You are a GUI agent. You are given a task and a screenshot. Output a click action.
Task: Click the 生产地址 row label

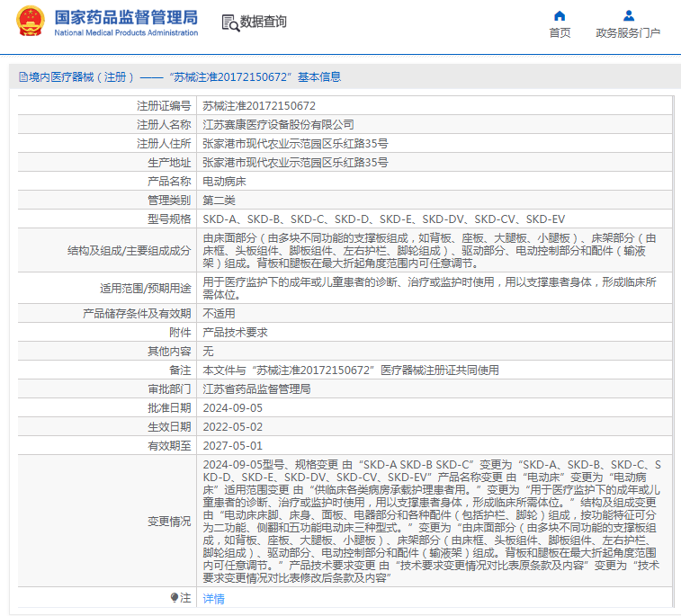pyautogui.click(x=169, y=163)
